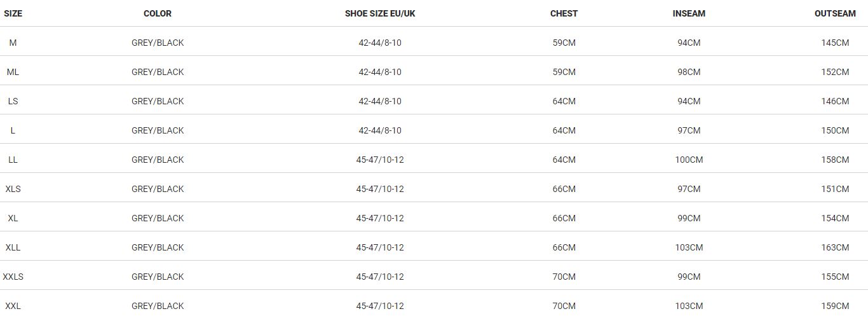868x323 pixels.
Task: Select the M size cell
Action: [13, 43]
